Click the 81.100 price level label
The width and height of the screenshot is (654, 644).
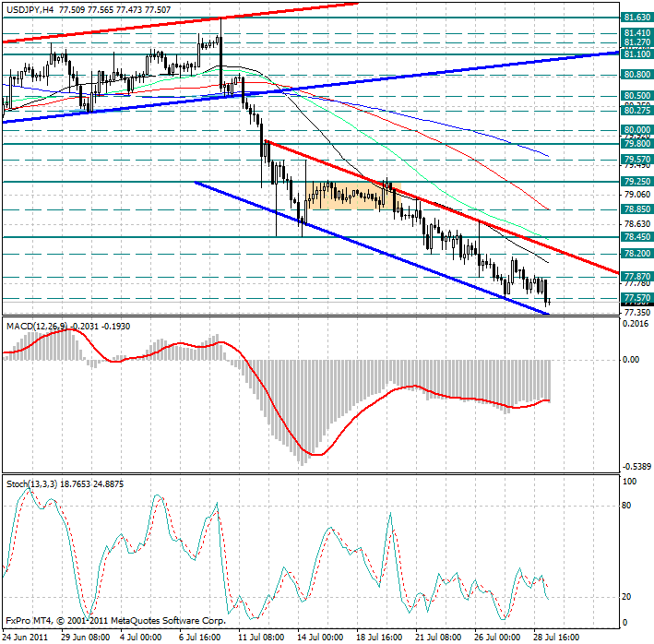[x=636, y=54]
